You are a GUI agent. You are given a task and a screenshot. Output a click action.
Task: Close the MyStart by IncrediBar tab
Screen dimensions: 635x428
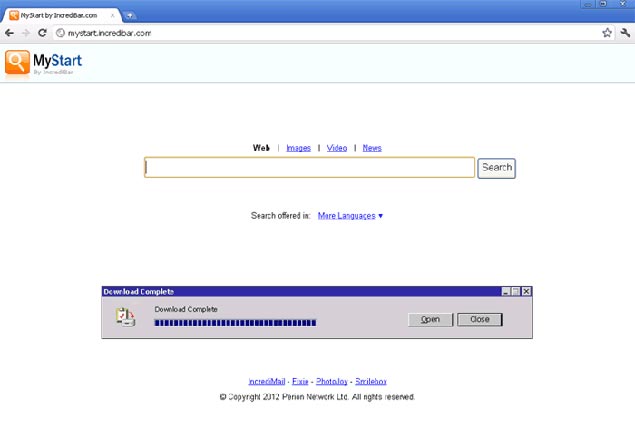click(113, 16)
